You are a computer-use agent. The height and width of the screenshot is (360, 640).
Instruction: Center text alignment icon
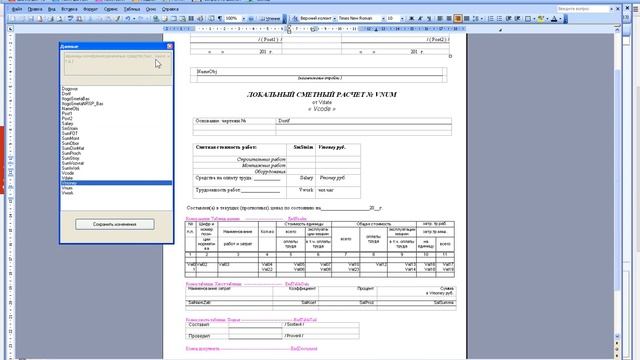click(x=449, y=19)
